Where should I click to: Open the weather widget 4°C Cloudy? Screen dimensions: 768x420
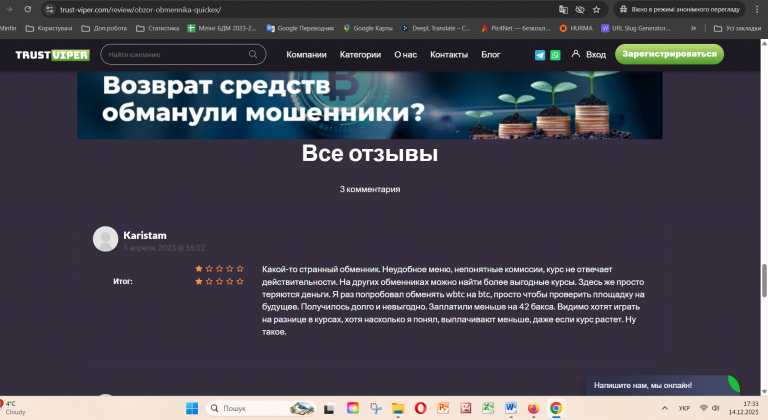coord(13,408)
